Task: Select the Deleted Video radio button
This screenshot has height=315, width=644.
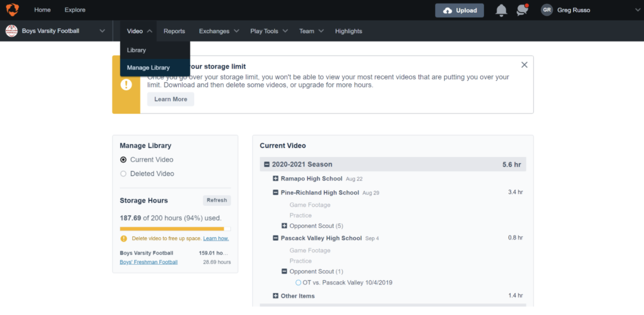Action: point(124,174)
